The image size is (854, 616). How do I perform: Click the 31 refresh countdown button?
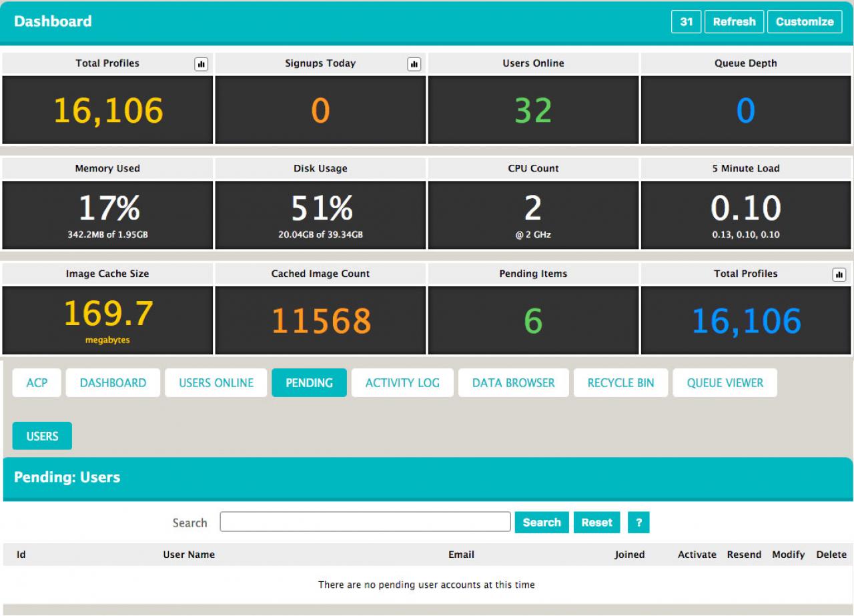(686, 21)
